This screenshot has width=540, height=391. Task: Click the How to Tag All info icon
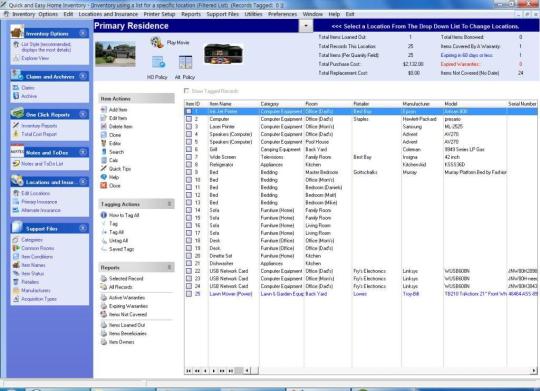(x=103, y=215)
